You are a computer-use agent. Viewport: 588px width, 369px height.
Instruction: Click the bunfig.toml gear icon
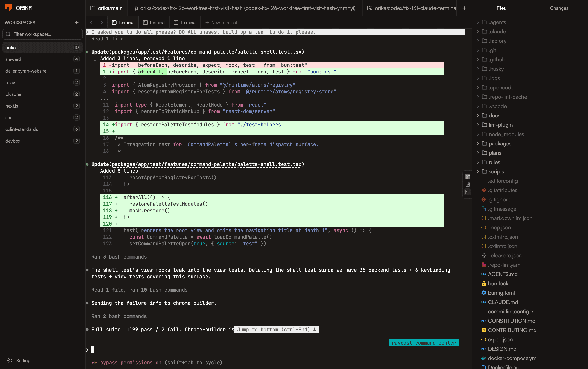click(484, 293)
